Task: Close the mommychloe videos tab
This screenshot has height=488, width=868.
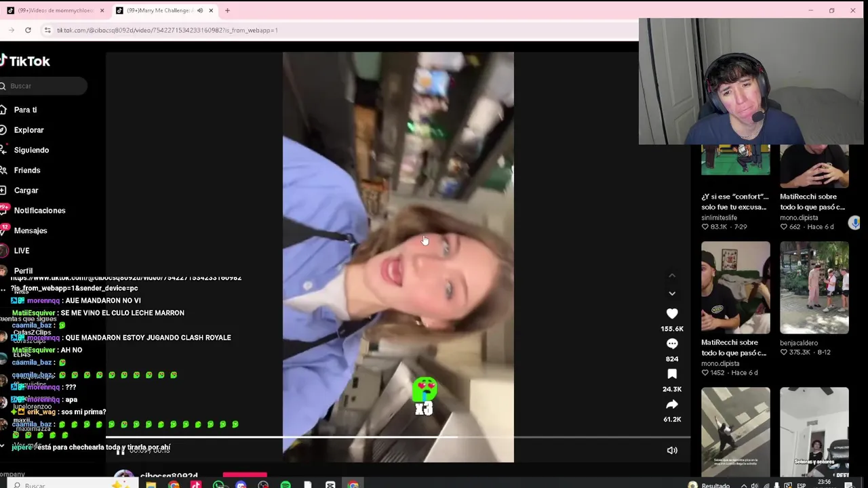Action: [102, 11]
